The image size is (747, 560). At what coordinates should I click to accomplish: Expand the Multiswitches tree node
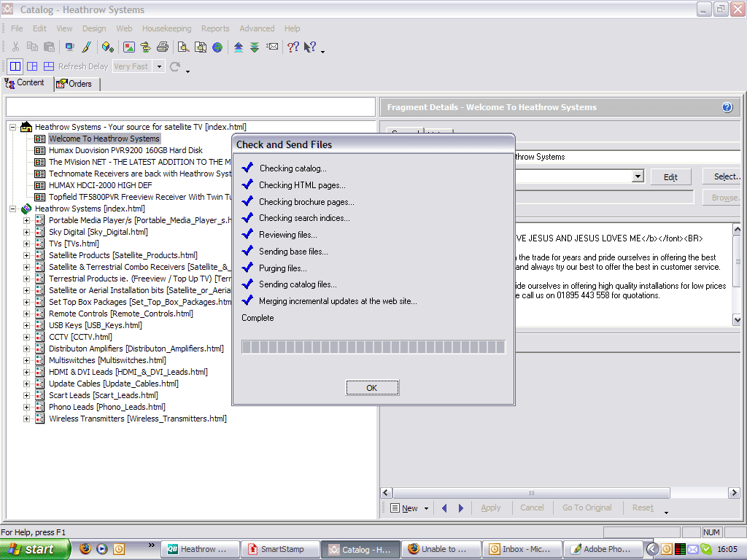click(x=27, y=360)
